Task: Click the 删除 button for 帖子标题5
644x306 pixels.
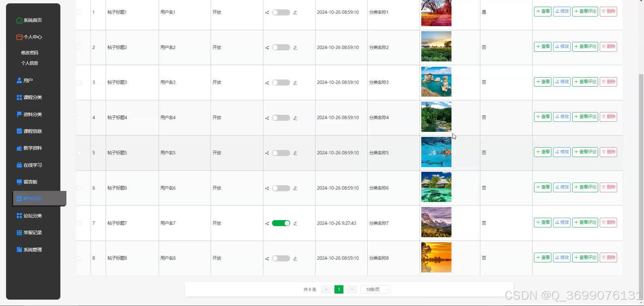Action: pyautogui.click(x=608, y=152)
